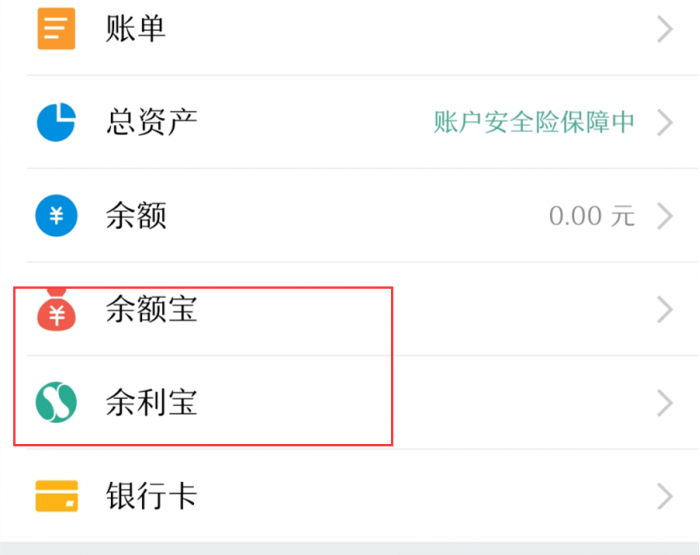Expand the 银行卡 row chevron arrow
This screenshot has width=700, height=555.
point(665,496)
